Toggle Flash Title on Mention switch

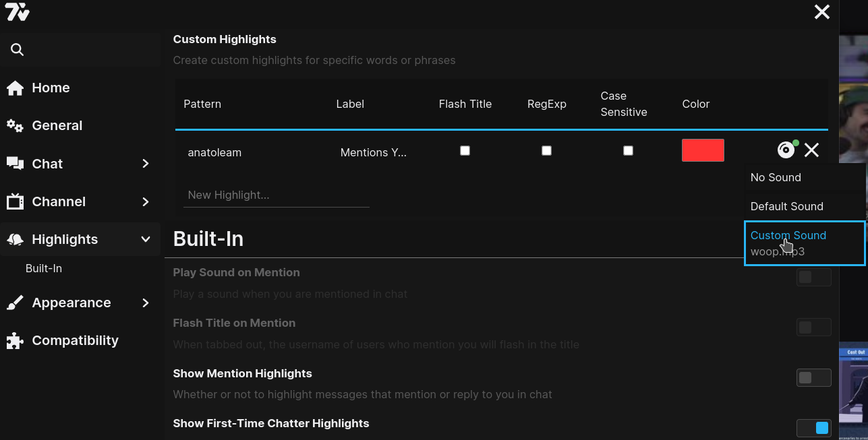pos(814,327)
